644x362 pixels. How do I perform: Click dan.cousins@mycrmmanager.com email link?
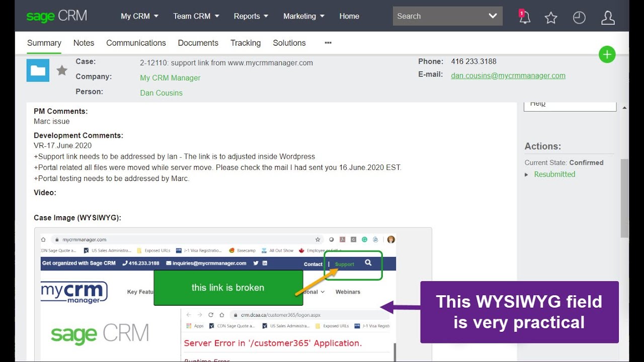[x=508, y=75]
